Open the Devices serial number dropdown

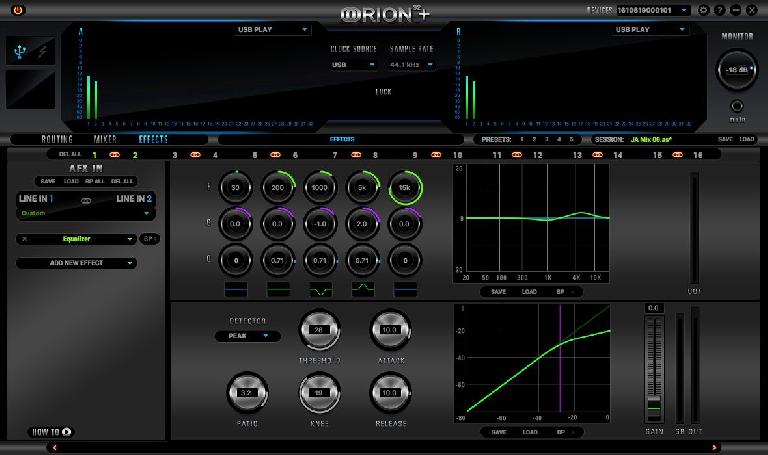tap(653, 10)
